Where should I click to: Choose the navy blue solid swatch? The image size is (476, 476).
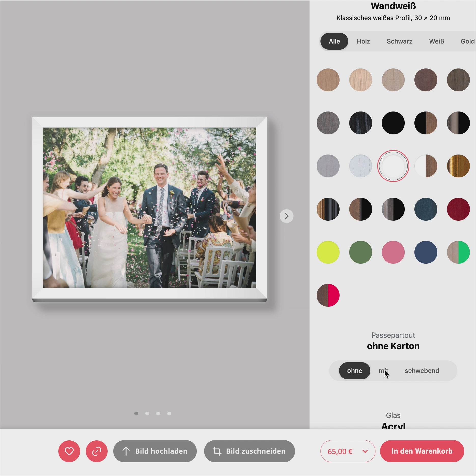pos(426,252)
